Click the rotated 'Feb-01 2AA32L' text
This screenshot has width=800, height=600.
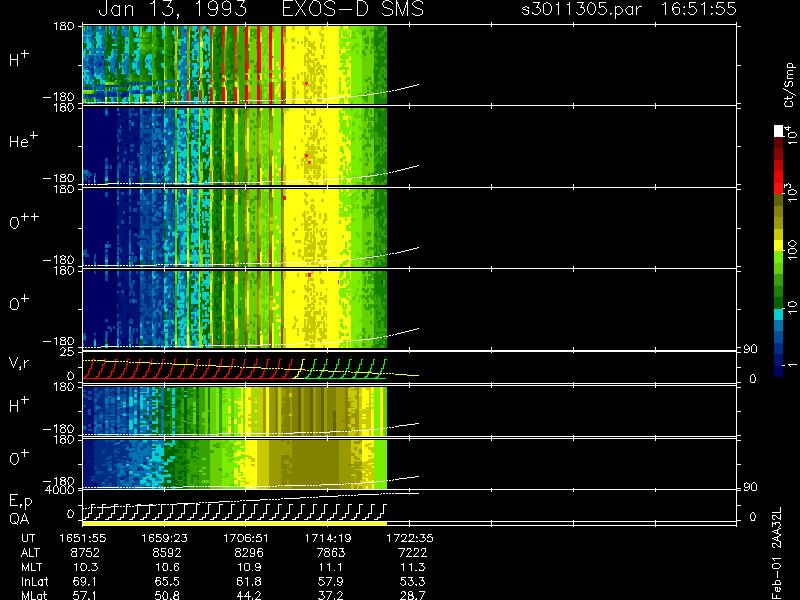click(777, 553)
